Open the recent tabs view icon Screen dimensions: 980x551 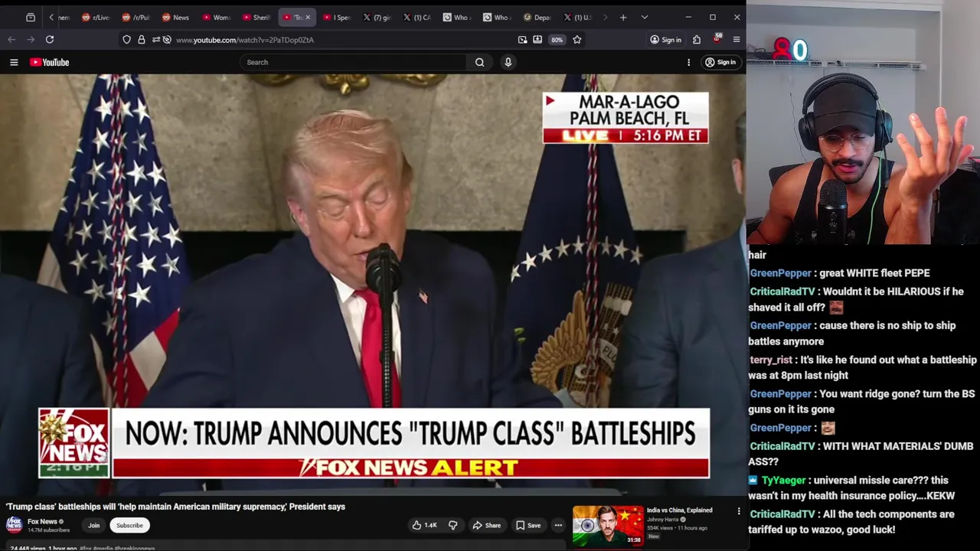31,17
